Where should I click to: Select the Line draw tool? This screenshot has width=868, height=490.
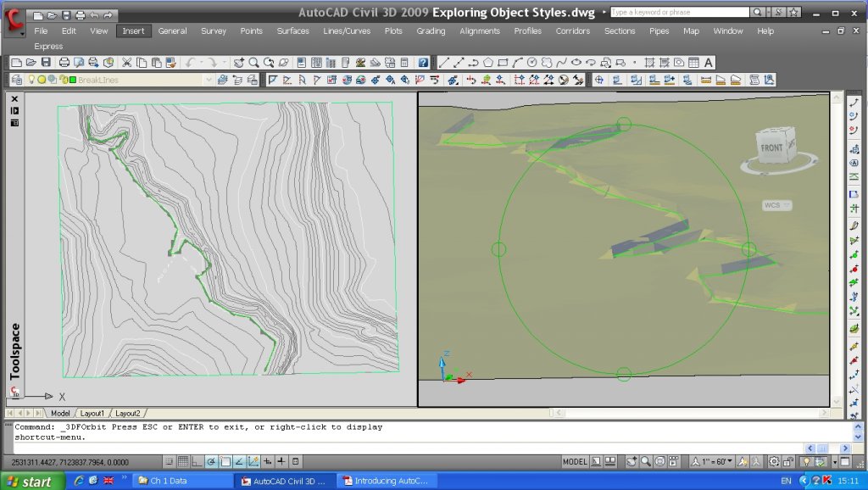(445, 63)
